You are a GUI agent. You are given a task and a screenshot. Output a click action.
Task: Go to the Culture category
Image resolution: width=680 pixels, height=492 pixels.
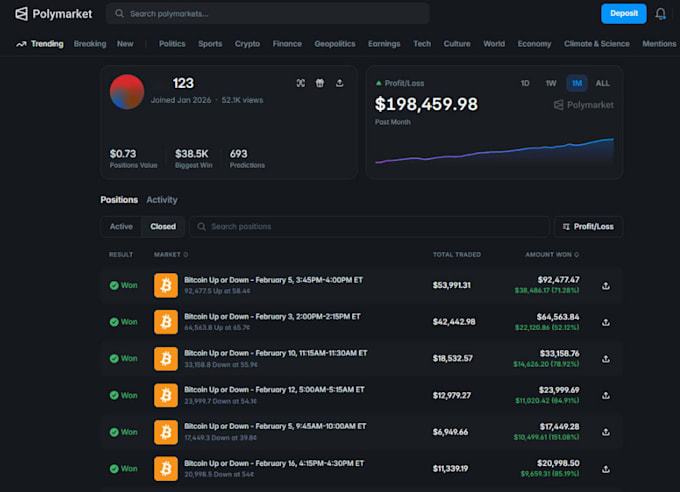coord(457,44)
